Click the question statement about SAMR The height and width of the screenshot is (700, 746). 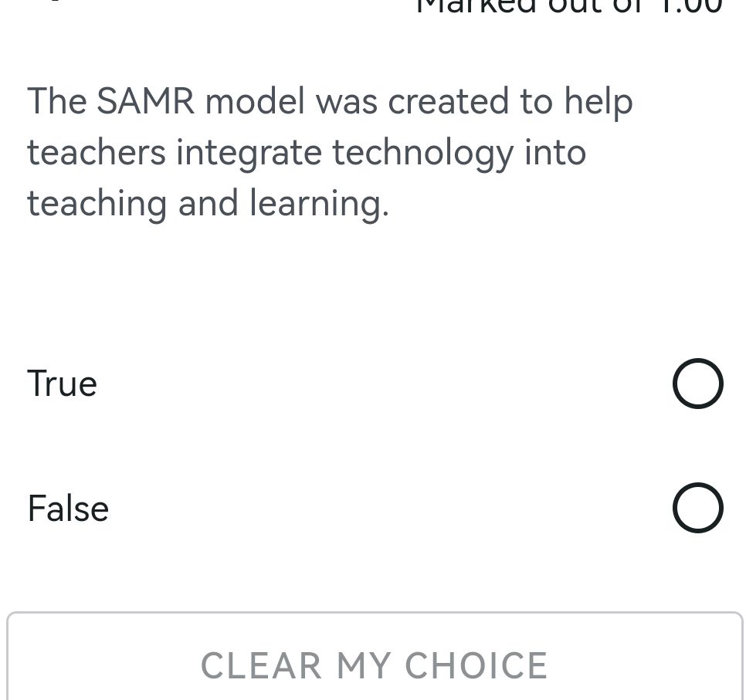(330, 151)
